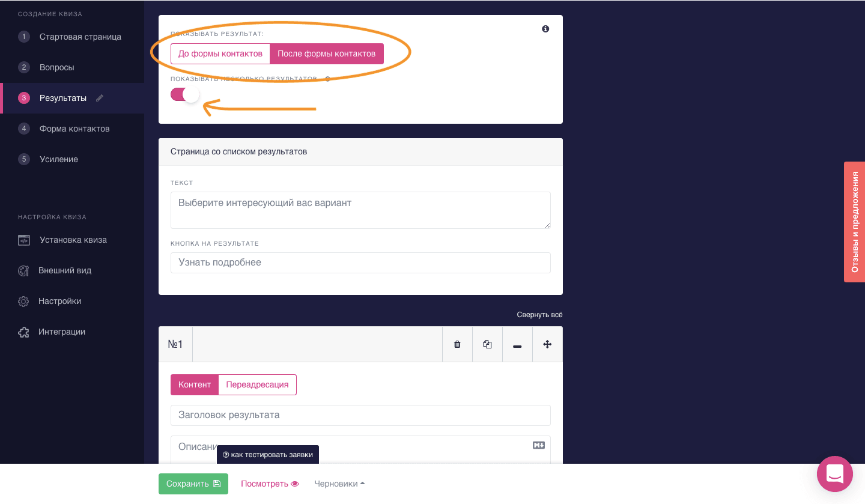
Task: Select До формы контактов option
Action: (220, 53)
